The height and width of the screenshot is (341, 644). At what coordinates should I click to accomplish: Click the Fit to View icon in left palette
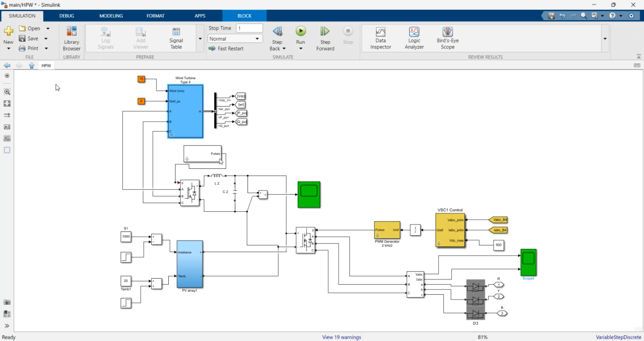[7, 104]
